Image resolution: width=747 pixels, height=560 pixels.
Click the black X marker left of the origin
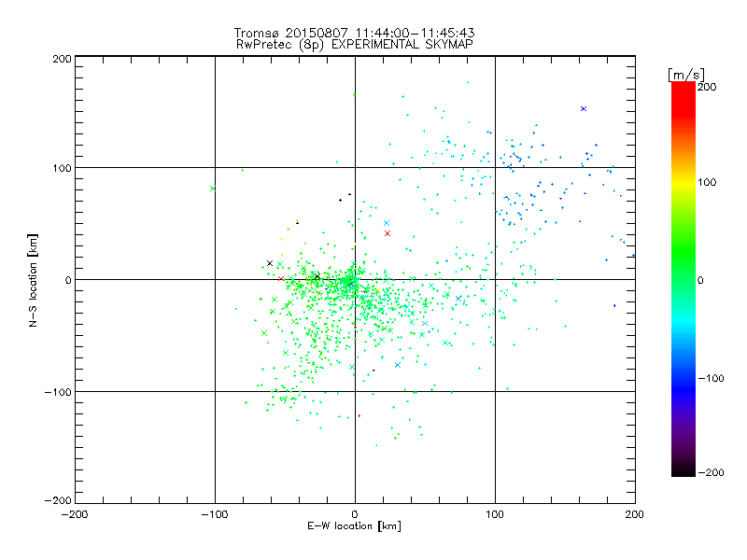[270, 264]
